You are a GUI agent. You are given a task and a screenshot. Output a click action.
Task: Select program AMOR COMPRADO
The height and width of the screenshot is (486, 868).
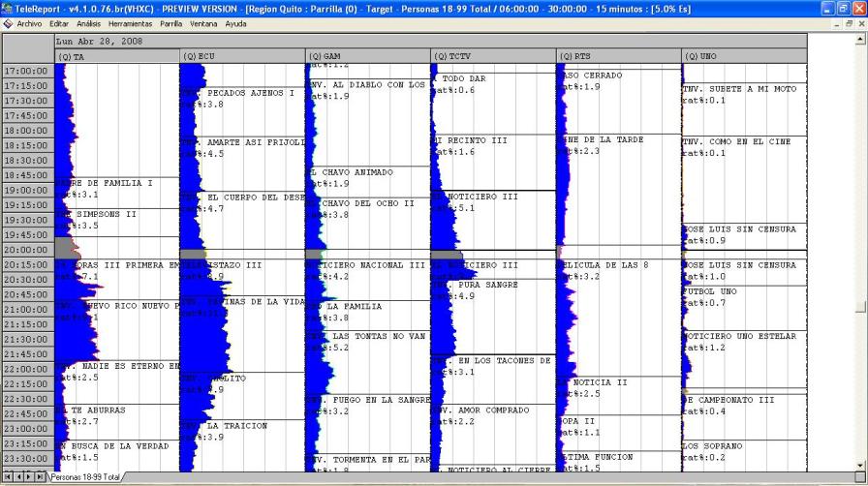click(493, 410)
